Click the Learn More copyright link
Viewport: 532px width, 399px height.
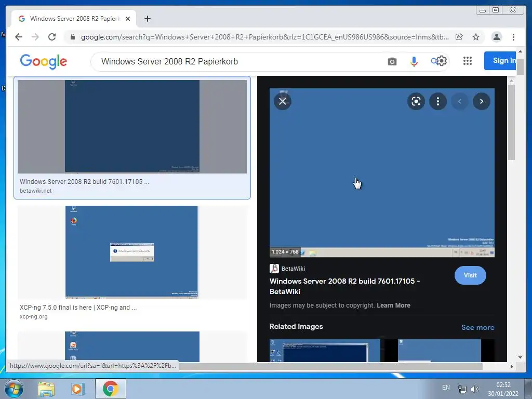394,305
